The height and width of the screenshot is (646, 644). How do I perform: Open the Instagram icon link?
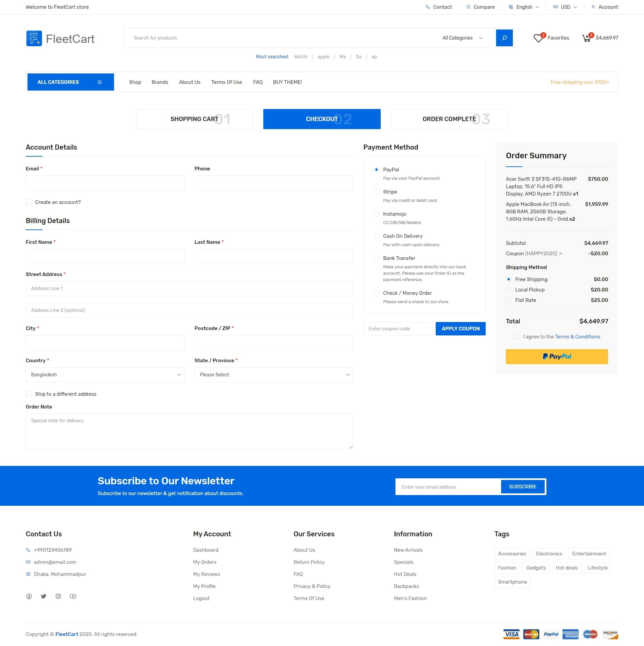click(x=58, y=596)
